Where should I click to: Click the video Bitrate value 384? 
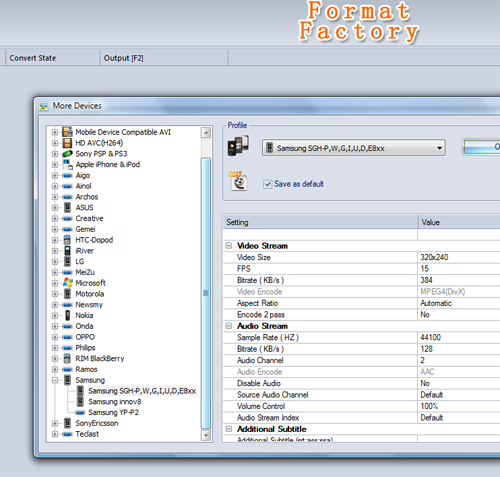coord(426,280)
